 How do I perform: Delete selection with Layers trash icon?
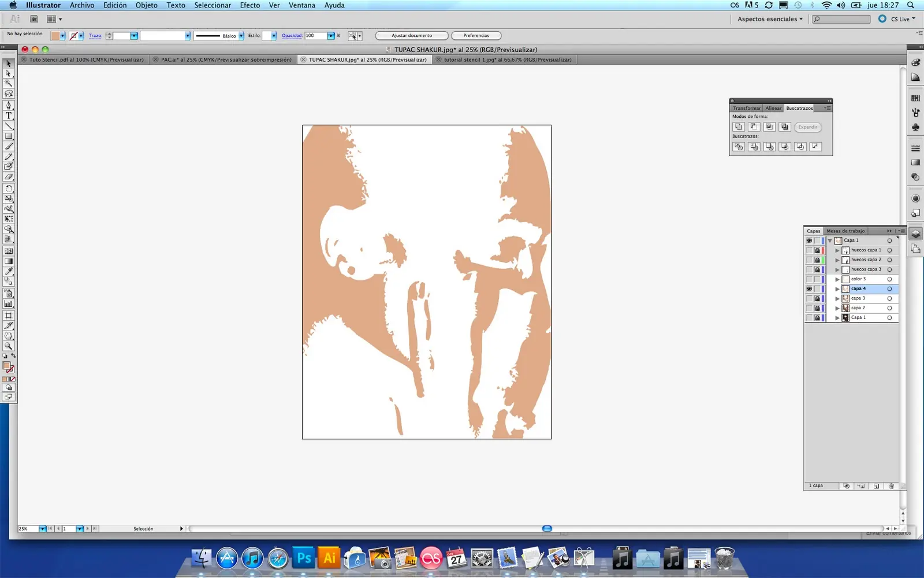click(x=891, y=486)
